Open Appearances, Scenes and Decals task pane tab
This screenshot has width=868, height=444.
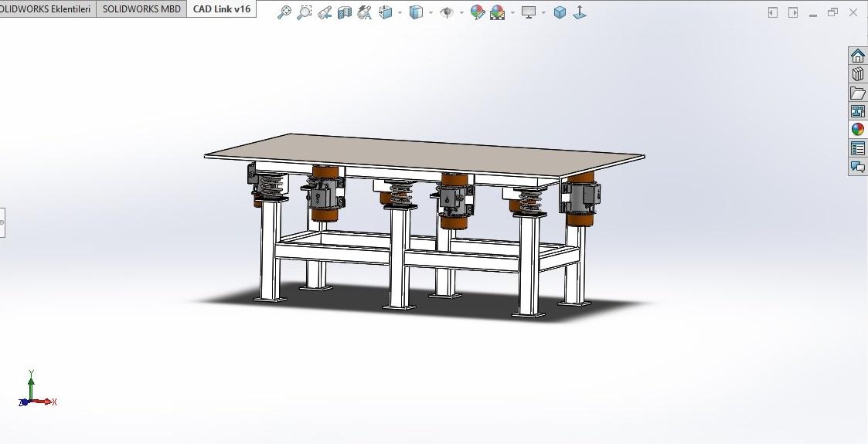(857, 130)
